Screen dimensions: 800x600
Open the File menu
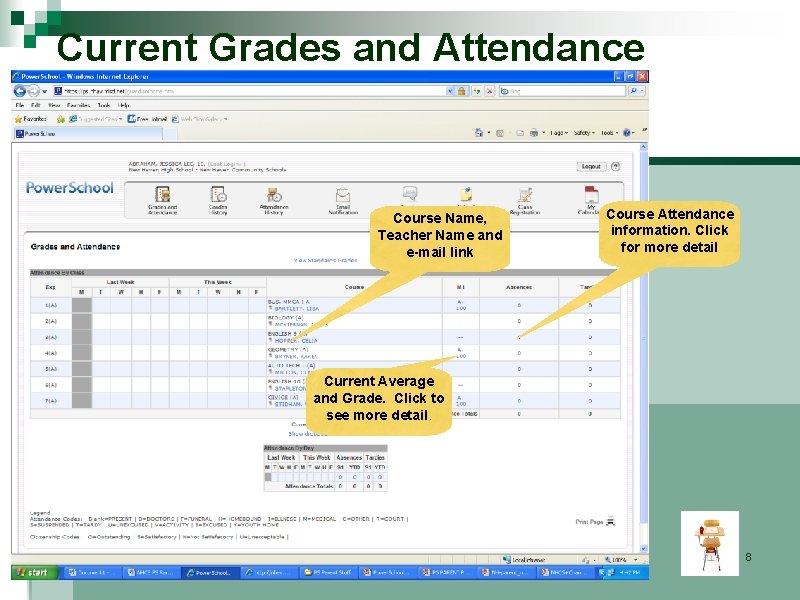pyautogui.click(x=19, y=105)
